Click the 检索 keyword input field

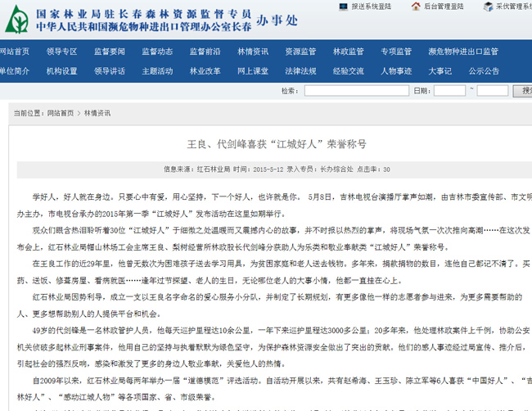pyautogui.click(x=354, y=91)
